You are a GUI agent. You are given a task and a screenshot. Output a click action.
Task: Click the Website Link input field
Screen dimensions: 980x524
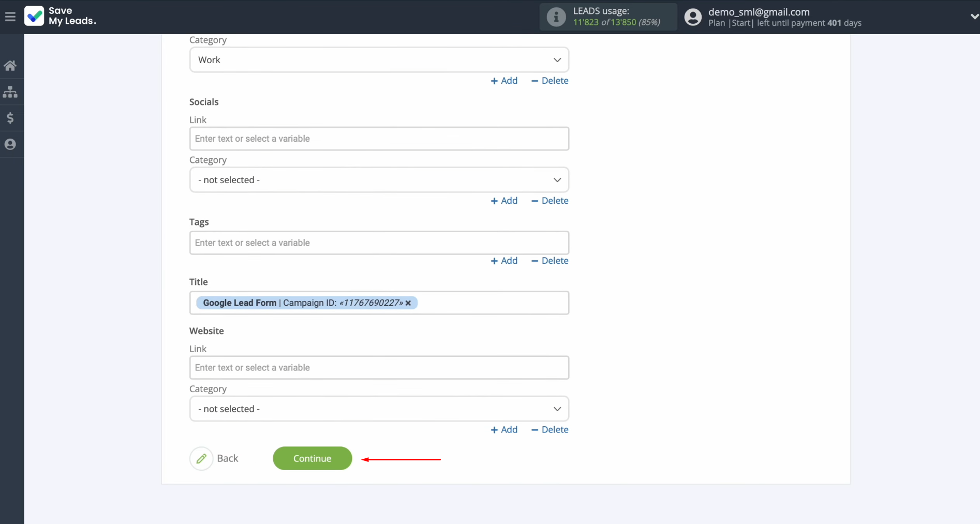pyautogui.click(x=379, y=368)
